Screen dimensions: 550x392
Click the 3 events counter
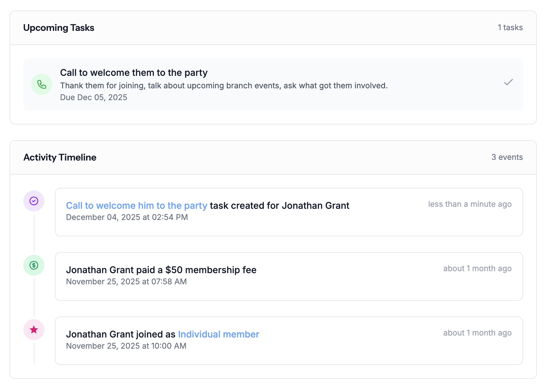tap(507, 157)
